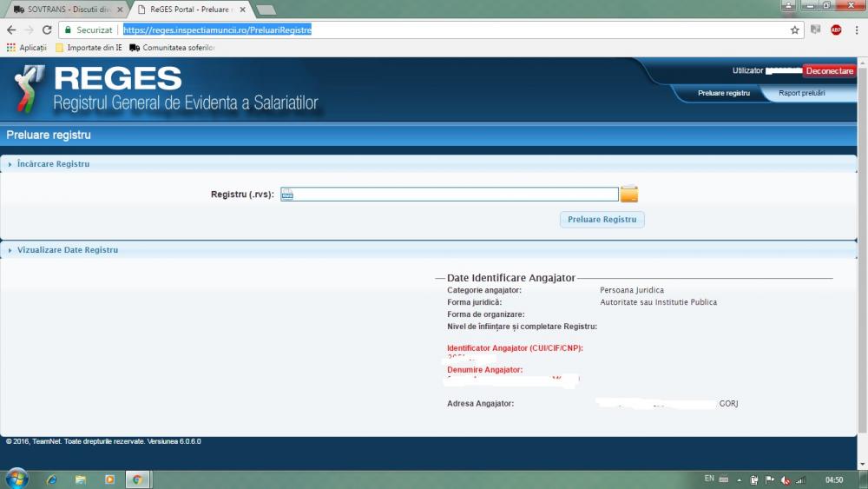The height and width of the screenshot is (489, 868).
Task: Click the Deconectare logout button
Action: (829, 71)
